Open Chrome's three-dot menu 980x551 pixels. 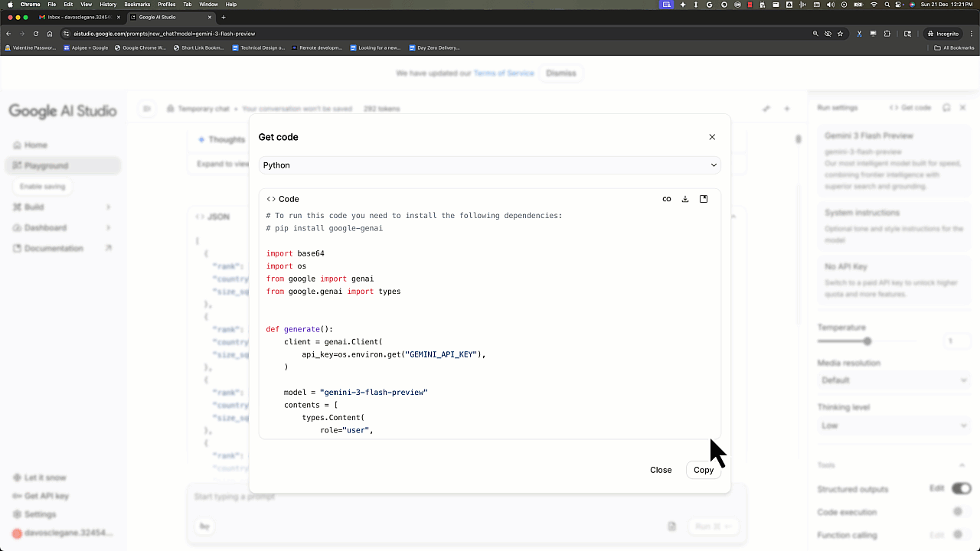pyautogui.click(x=972, y=34)
